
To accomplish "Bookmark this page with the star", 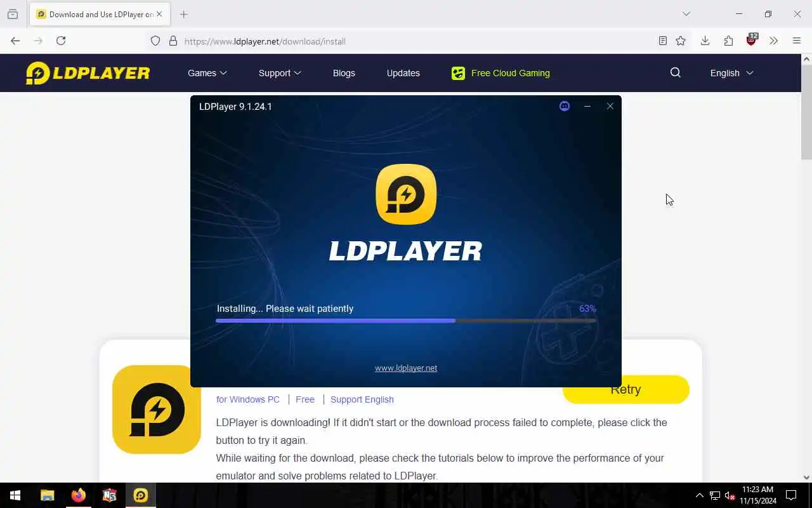I will (x=681, y=41).
